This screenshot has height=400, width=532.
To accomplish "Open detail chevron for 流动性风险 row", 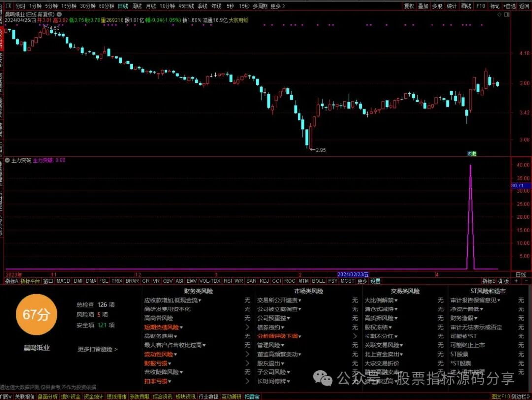I will pyautogui.click(x=247, y=354).
